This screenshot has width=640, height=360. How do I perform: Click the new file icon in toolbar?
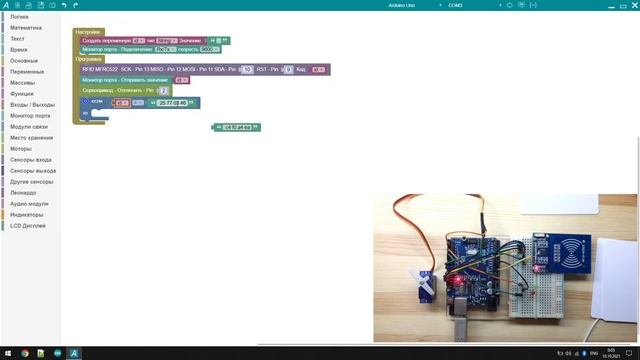tap(17, 5)
